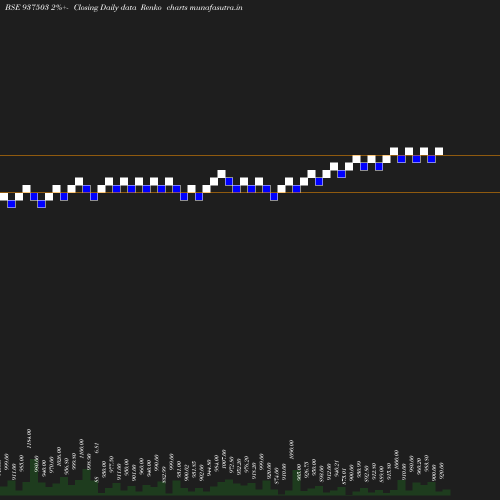Select the peak white Renko brick mid-chart before the dip
The image size is (500, 500).
click(221, 174)
